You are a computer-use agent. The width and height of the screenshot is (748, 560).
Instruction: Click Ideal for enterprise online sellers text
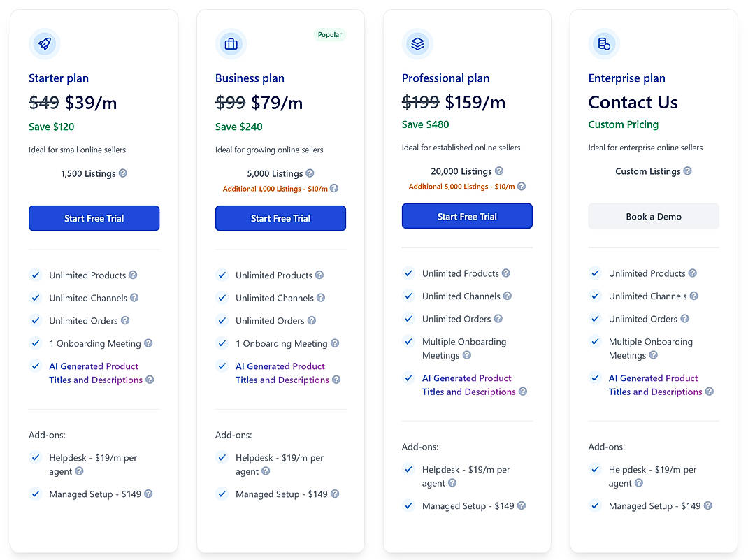(x=645, y=148)
